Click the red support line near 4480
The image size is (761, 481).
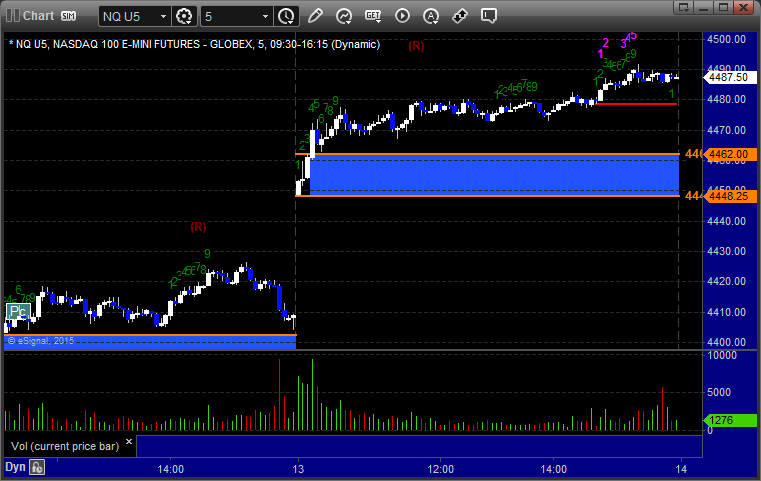(636, 104)
